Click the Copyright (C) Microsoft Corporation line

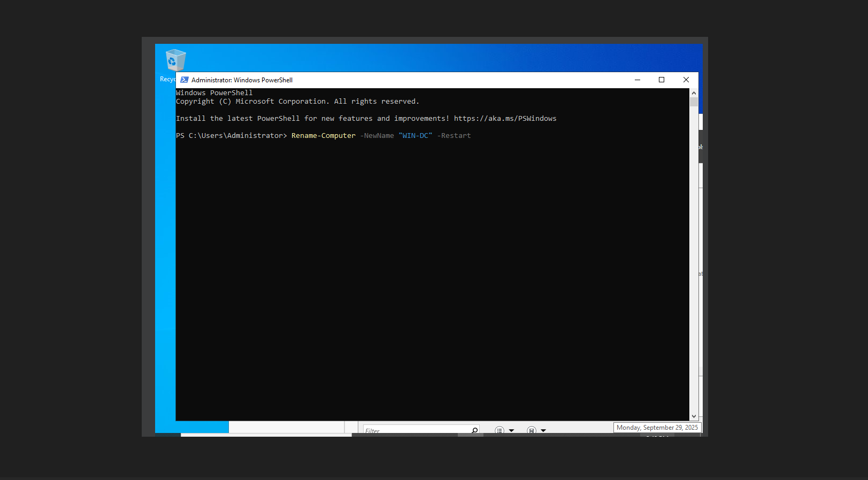[x=297, y=102]
